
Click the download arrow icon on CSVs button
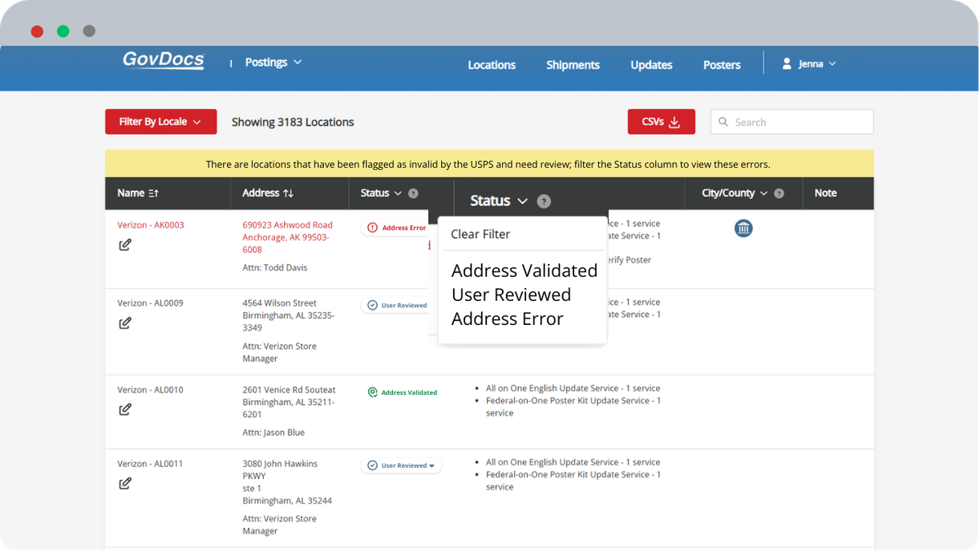coord(674,122)
